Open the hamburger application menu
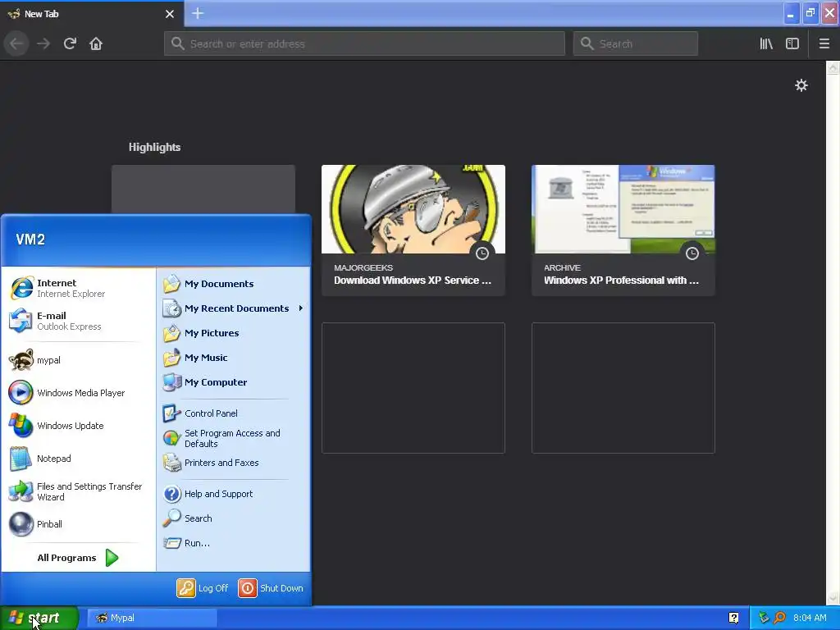840x630 pixels. pyautogui.click(x=824, y=43)
